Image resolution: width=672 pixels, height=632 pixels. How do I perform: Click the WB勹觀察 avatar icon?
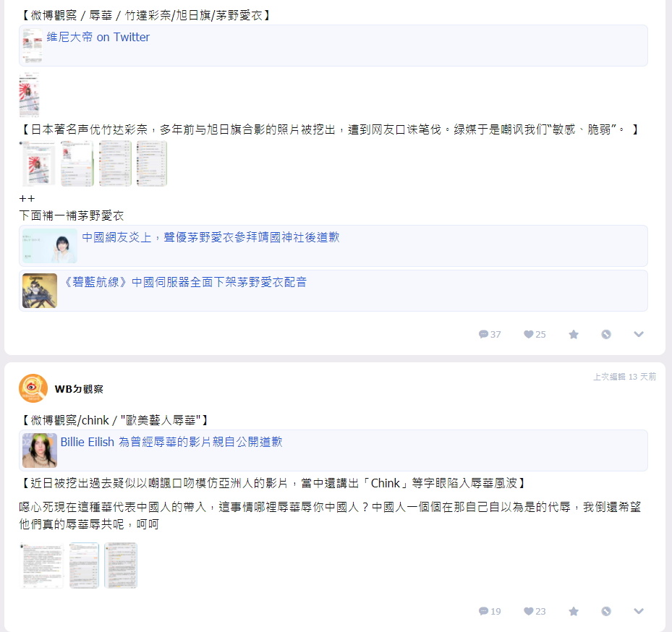[x=33, y=388]
